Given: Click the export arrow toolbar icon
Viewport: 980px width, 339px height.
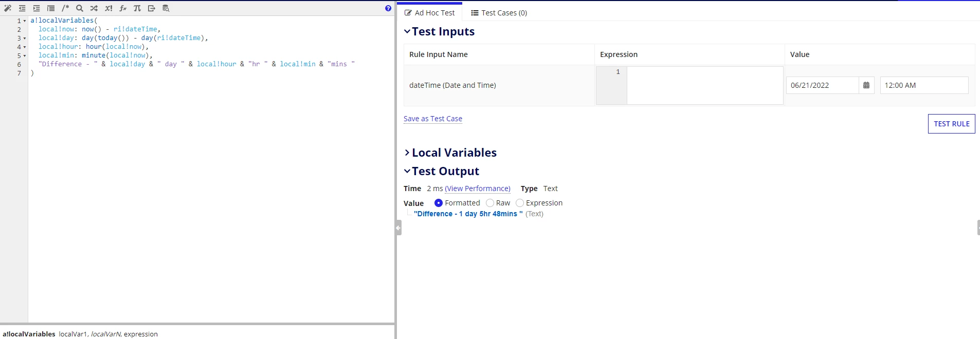Looking at the screenshot, I should 152,8.
